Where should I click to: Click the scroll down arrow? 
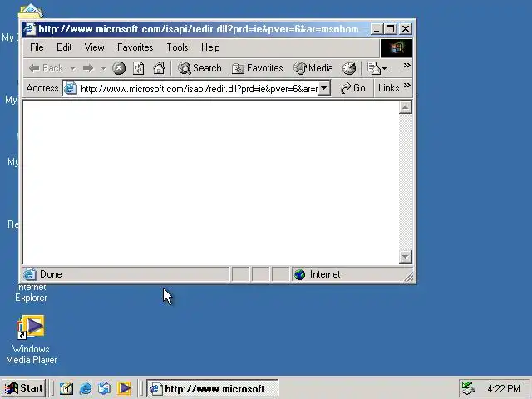[x=406, y=257]
